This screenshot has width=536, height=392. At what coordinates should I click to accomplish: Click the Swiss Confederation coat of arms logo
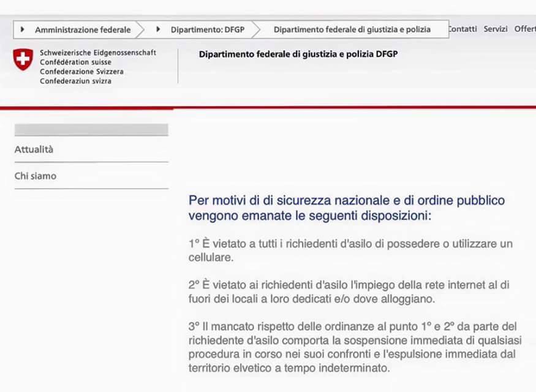(x=23, y=59)
